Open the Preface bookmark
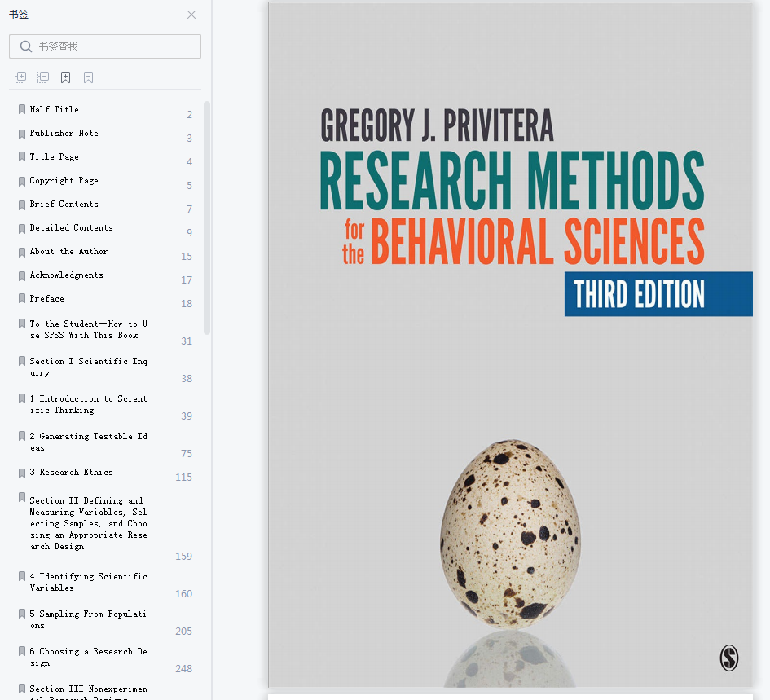The width and height of the screenshot is (770, 700). coord(46,298)
